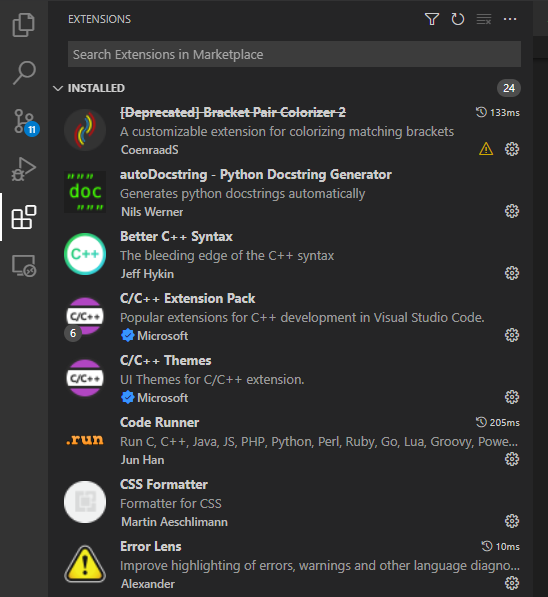Open the Views and More Actions ellipsis menu

point(510,19)
